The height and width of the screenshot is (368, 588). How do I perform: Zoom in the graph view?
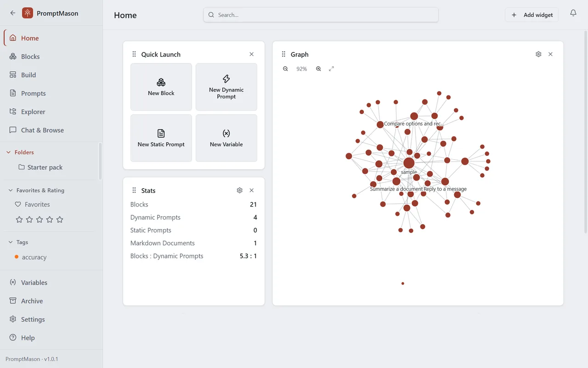pos(318,69)
